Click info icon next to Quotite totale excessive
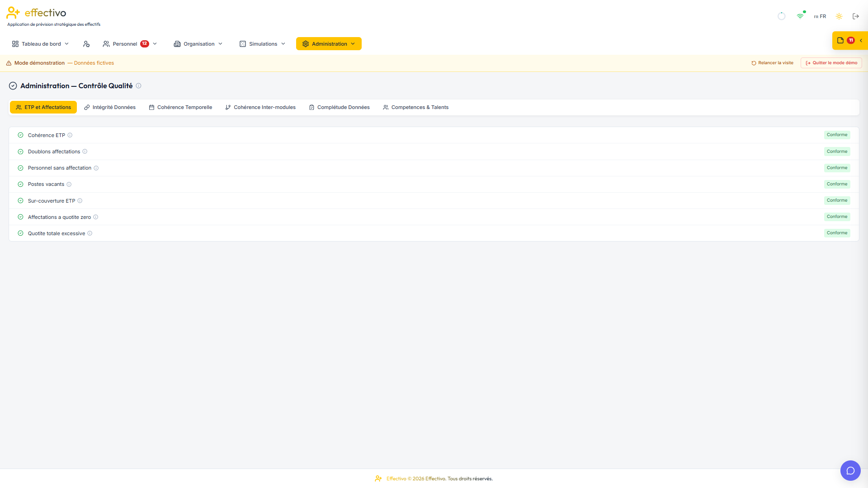This screenshot has width=868, height=488. tap(90, 233)
